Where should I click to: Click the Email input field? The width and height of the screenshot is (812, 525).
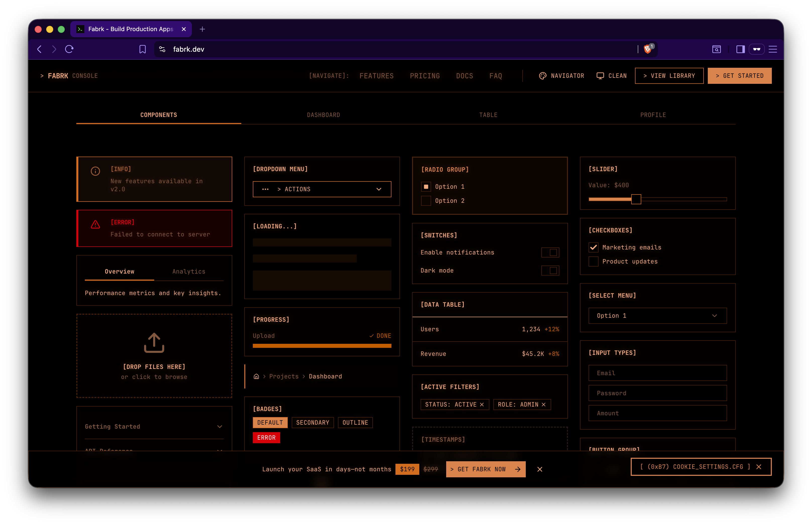click(x=657, y=373)
